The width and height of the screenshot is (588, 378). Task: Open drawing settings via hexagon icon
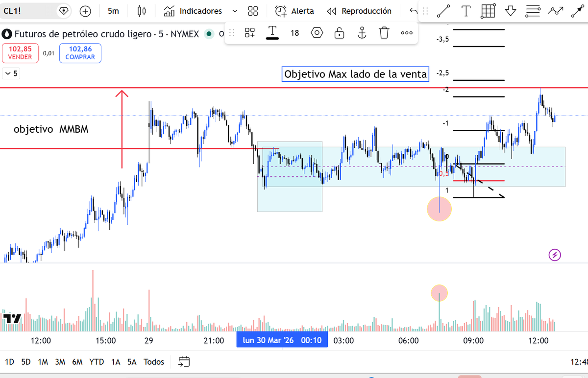(x=317, y=33)
